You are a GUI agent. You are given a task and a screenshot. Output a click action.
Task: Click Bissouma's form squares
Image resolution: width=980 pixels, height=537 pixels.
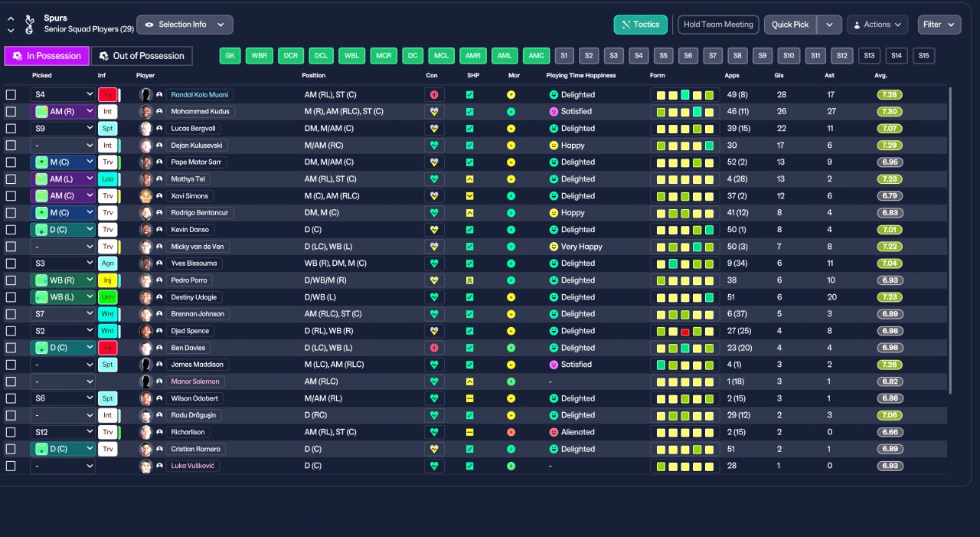pyautogui.click(x=684, y=264)
